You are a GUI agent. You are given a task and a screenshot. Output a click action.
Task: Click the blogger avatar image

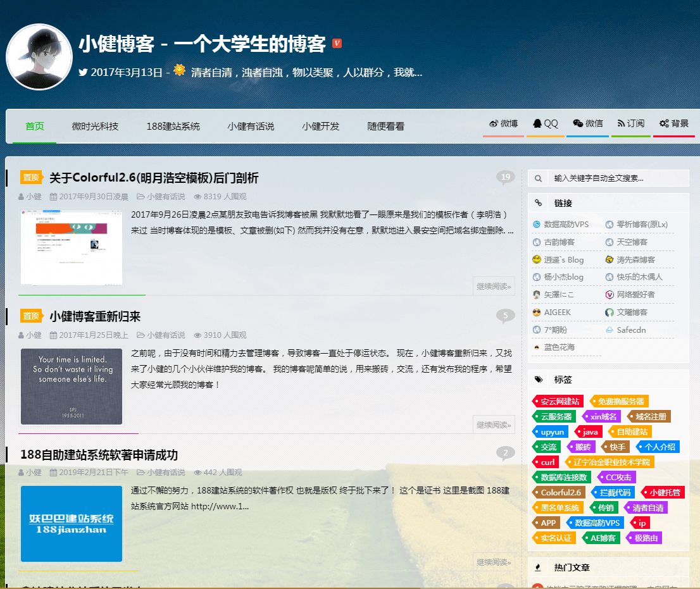click(x=39, y=58)
